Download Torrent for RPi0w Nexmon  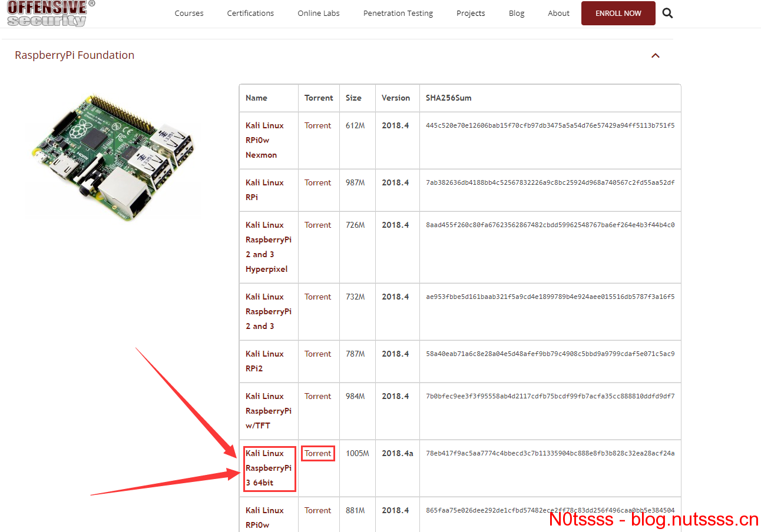tap(318, 125)
